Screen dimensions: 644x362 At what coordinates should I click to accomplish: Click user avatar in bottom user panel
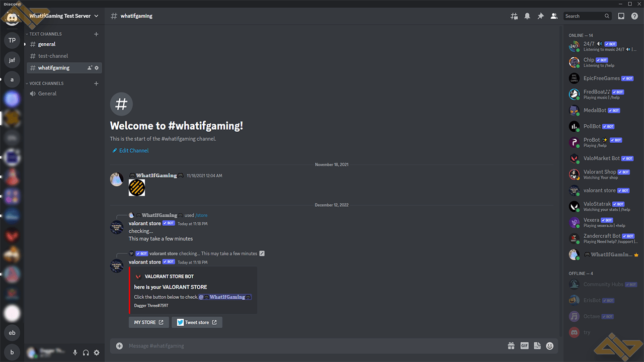32,353
